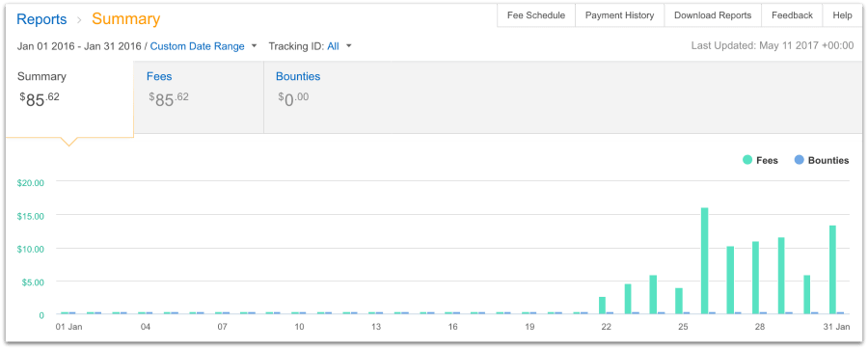The height and width of the screenshot is (348, 868).
Task: Click the fees bar for 31 Jan
Action: tap(832, 270)
